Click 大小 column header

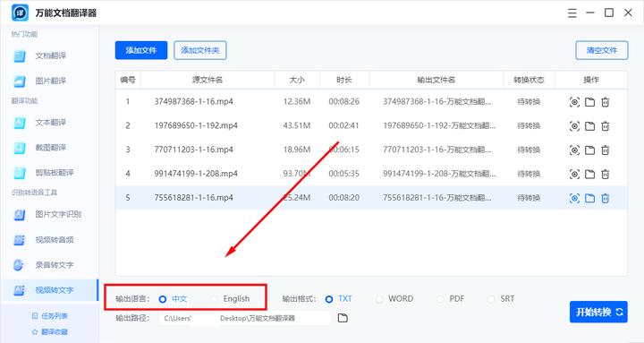click(x=297, y=80)
